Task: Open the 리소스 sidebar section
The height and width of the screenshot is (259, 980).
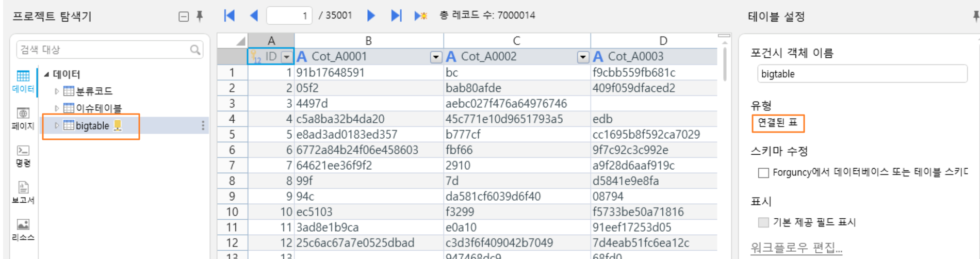Action: 23,230
